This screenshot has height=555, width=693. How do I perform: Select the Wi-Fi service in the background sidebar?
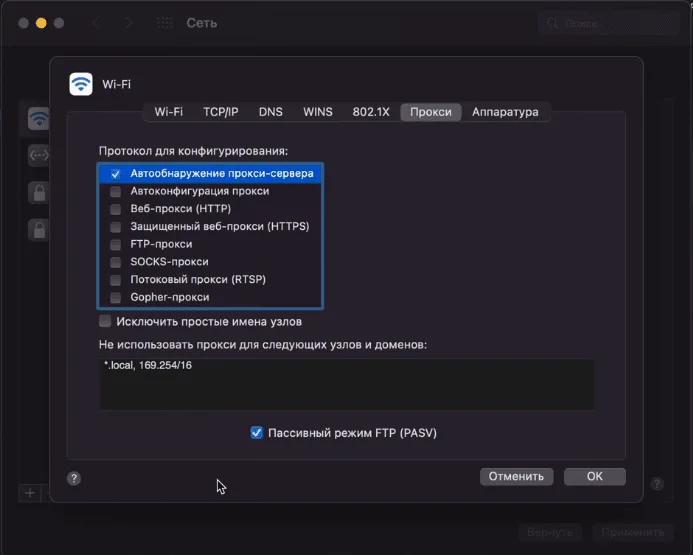tap(39, 118)
